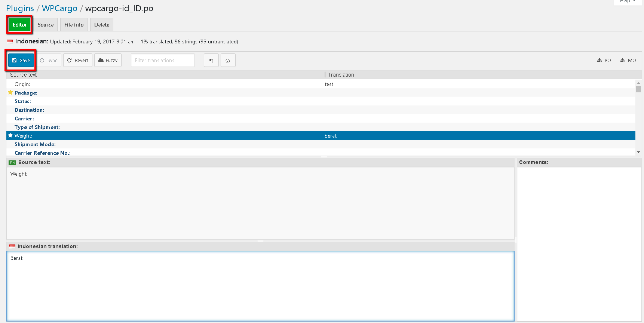Click into the Indonesian translation text area
644x323 pixels.
coord(260,286)
